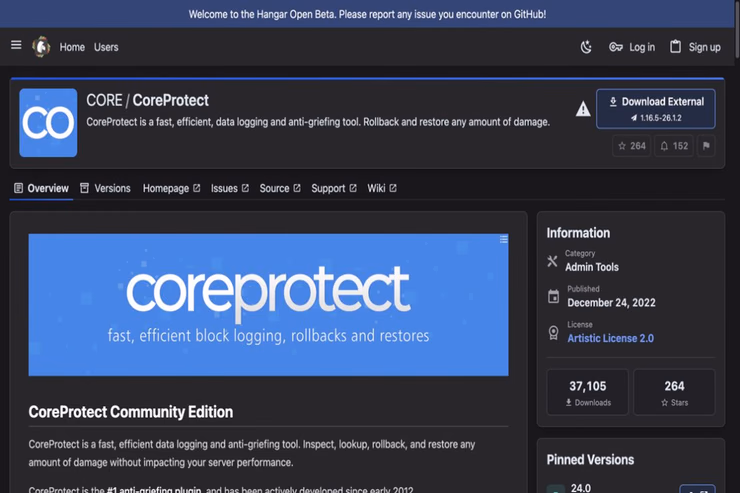Toggle dark mode moon icon

(586, 47)
